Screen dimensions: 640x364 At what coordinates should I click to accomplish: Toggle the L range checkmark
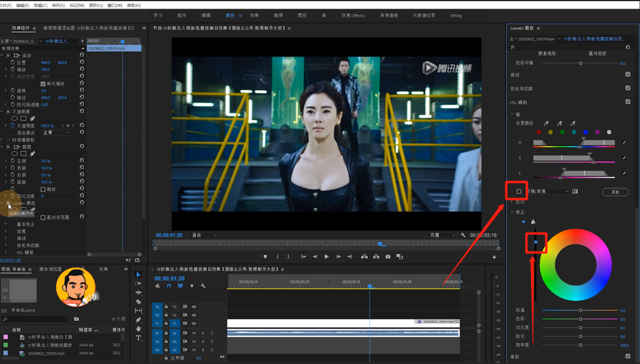tap(624, 173)
